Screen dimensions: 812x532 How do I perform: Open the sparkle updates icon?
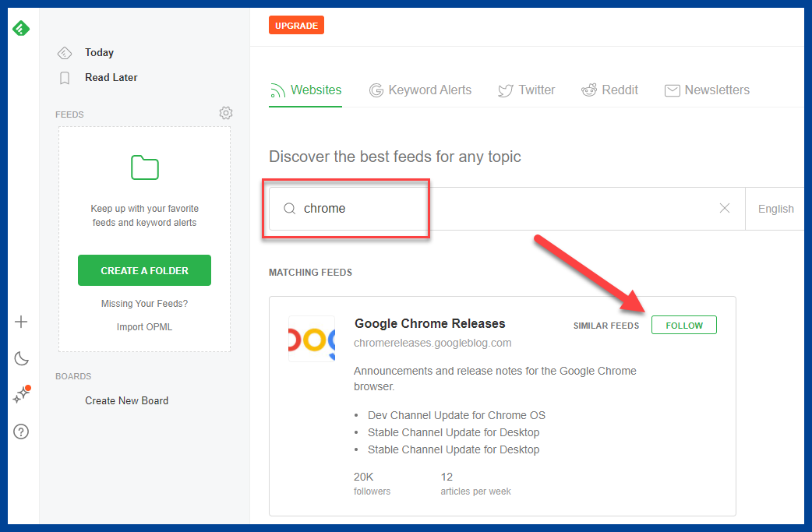pos(21,395)
